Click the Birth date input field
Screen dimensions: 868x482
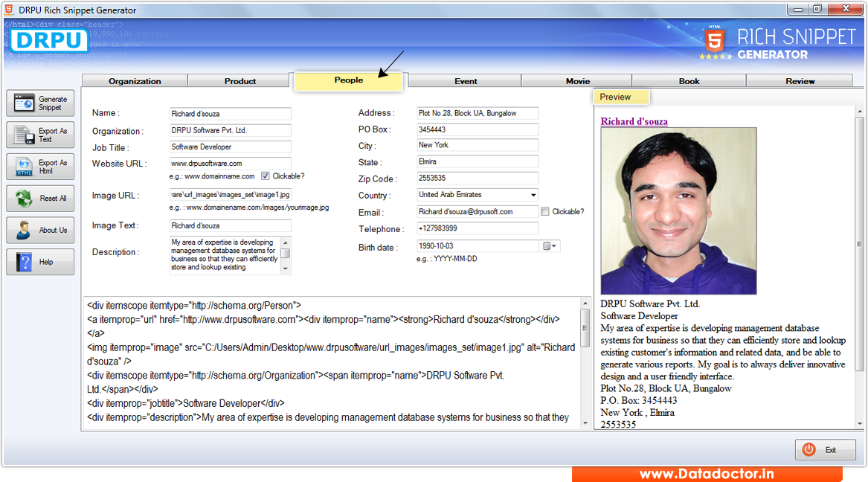478,245
